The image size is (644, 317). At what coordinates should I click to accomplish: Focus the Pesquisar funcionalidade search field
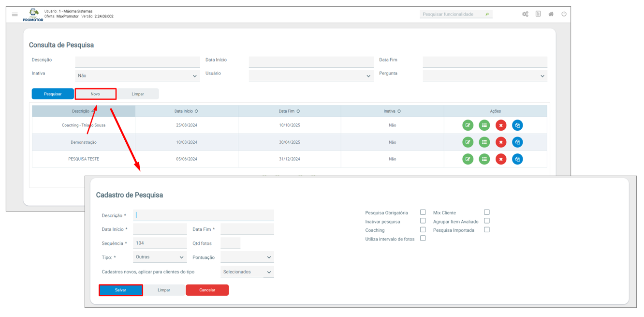tap(453, 15)
